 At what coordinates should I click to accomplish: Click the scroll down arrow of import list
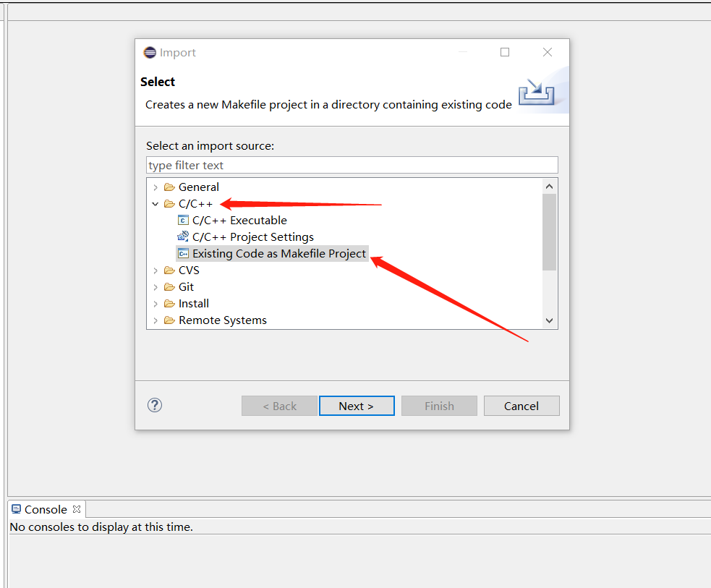(x=549, y=320)
